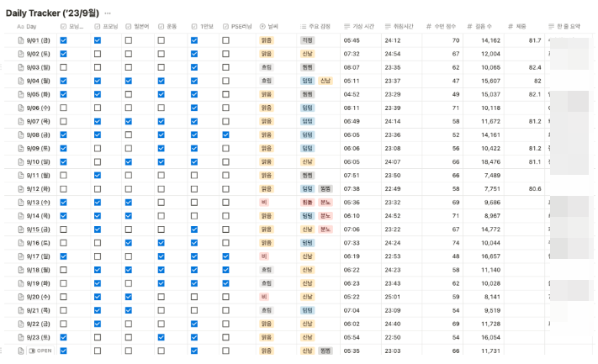Open the 9/21 (목) page icon
Screen dimensions: 598x364
click(x=21, y=311)
